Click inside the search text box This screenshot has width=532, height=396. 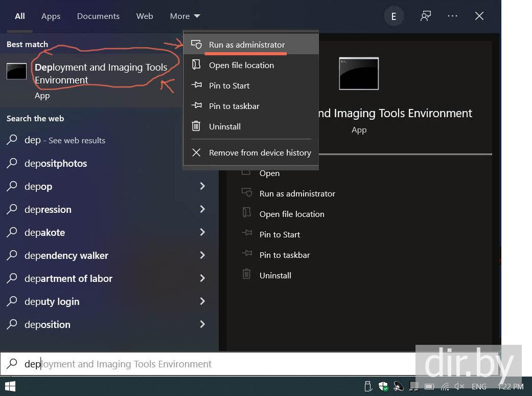pos(204,364)
